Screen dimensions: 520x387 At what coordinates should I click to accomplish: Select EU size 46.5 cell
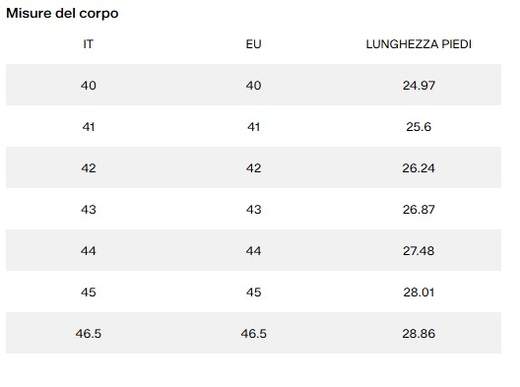click(x=254, y=333)
